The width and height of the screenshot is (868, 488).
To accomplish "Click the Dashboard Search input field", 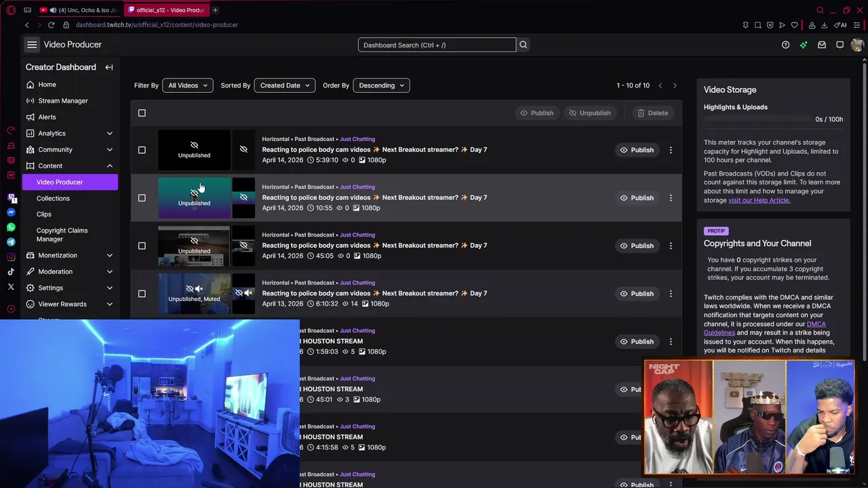I will point(437,45).
